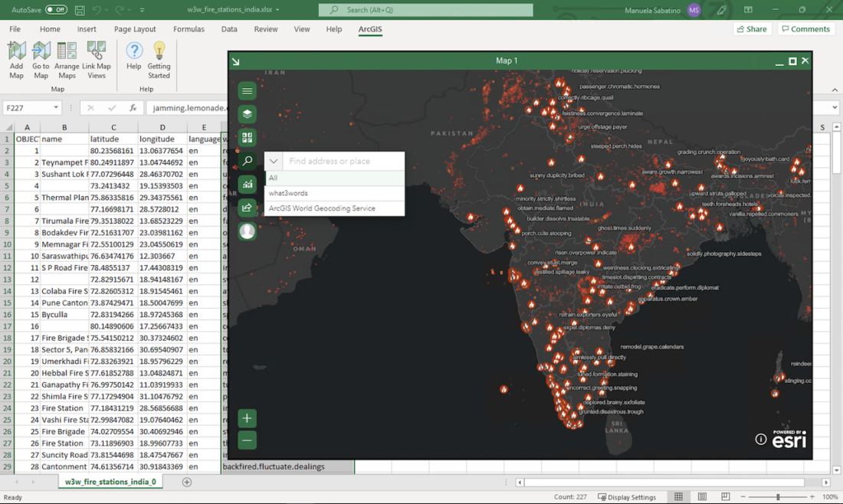Click zoom in plus in status bar
This screenshot has width=843, height=504.
tap(812, 497)
